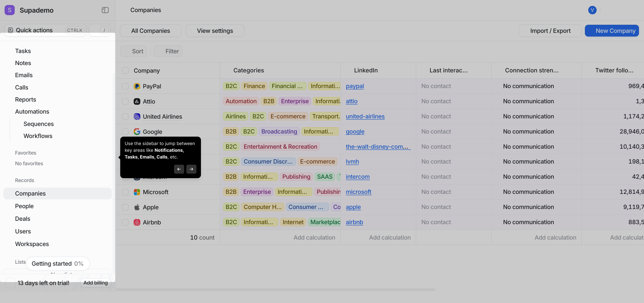Open the Categories column header menu

[280, 70]
